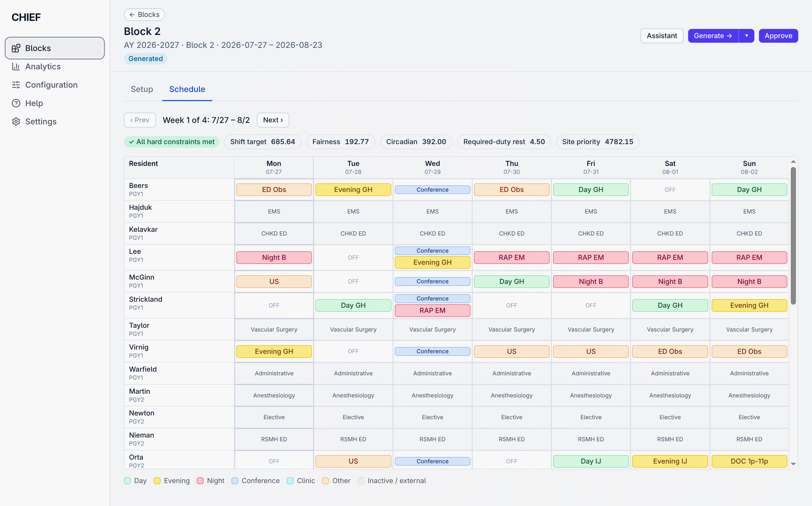
Task: Click the Day legend color swatch
Action: coord(127,481)
